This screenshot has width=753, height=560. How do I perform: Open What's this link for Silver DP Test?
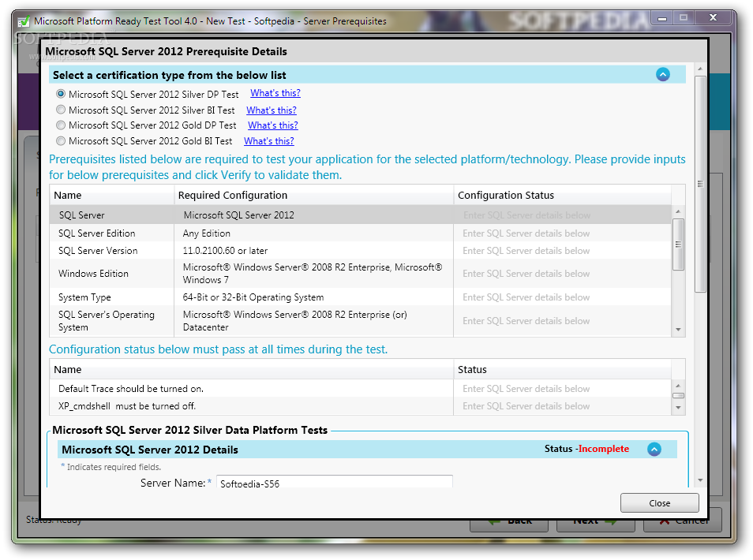275,93
